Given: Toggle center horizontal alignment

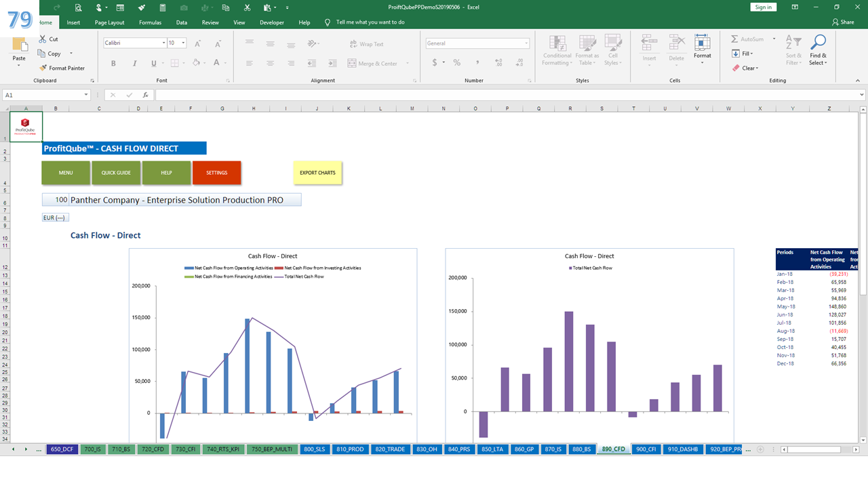Looking at the screenshot, I should pos(270,63).
